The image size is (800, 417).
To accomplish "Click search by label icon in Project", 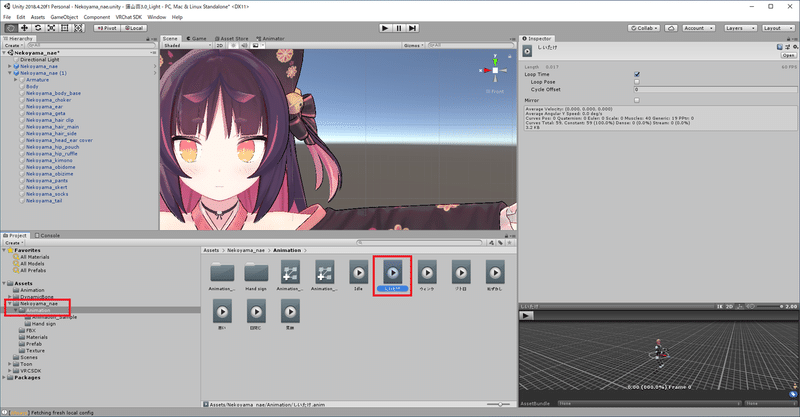I will 500,243.
